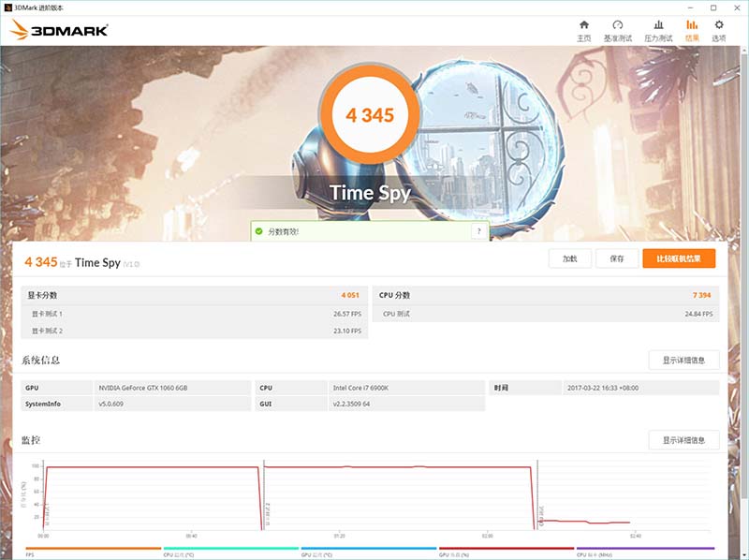Open the Home (主页) tab icon
749x560 pixels.
pos(583,25)
